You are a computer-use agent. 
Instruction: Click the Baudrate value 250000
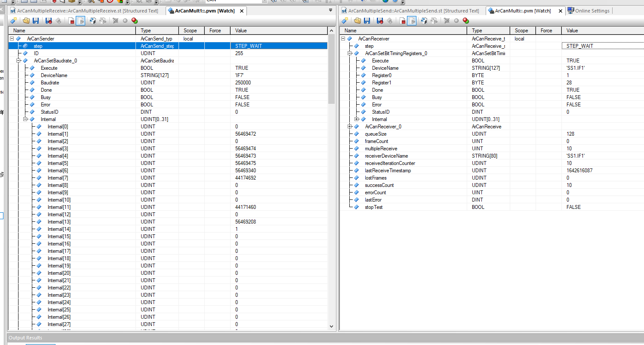pos(243,83)
